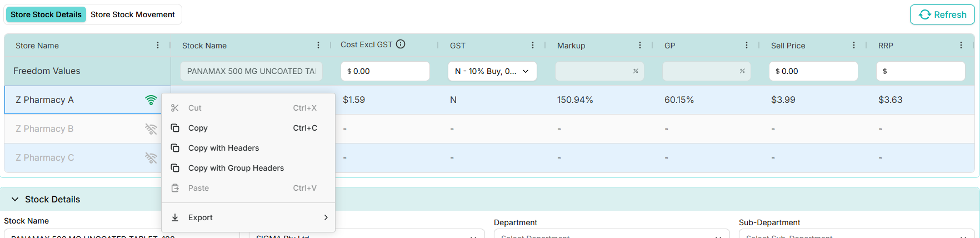Click the Sell Price input field
The height and width of the screenshot is (238, 980).
pyautogui.click(x=814, y=71)
